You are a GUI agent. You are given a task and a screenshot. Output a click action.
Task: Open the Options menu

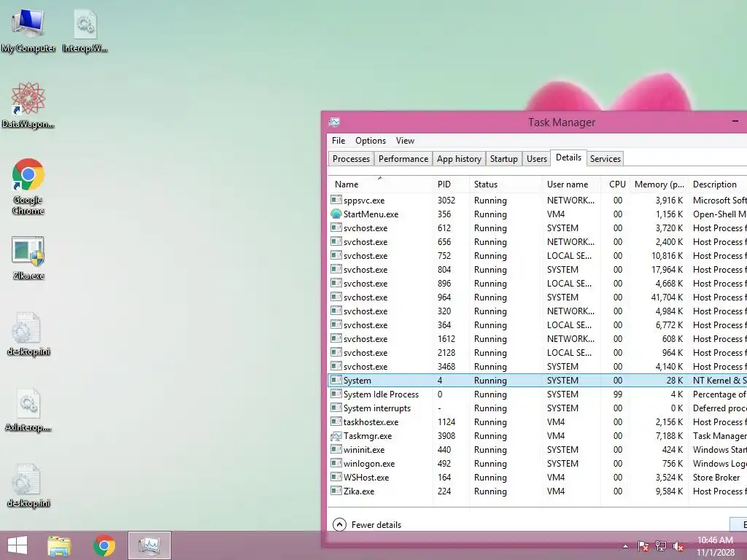point(370,141)
